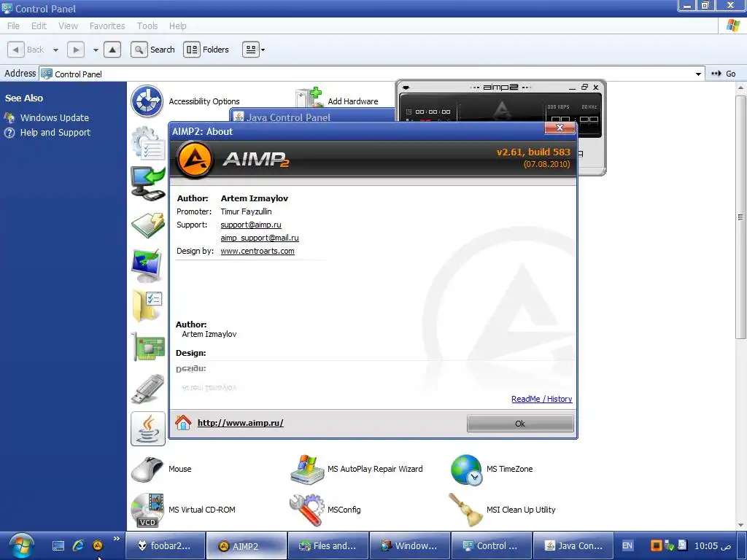Open the http://www.aimp.ru/ website link
The height and width of the screenshot is (560, 747).
click(x=241, y=423)
